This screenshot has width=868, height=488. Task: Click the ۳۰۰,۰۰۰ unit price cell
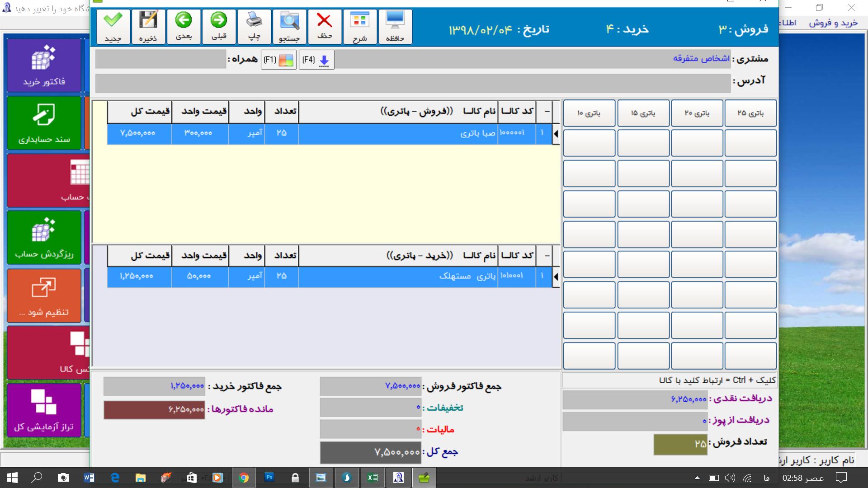click(x=200, y=134)
